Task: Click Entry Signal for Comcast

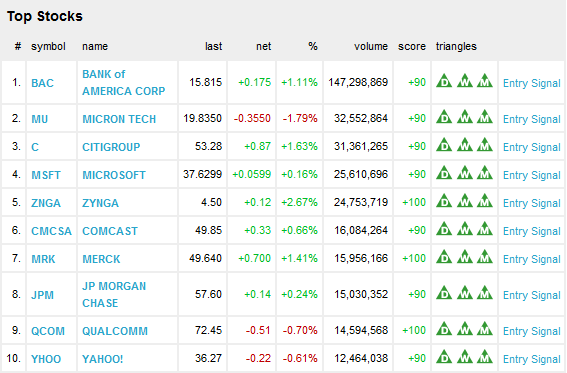Action: (x=532, y=231)
